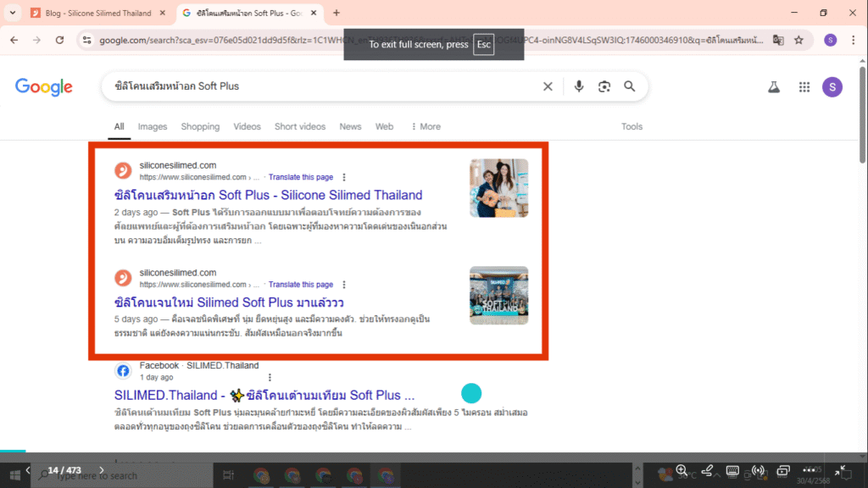Screen dimensions: 868x488
Task: Click the Translate this page link
Action: (x=301, y=176)
